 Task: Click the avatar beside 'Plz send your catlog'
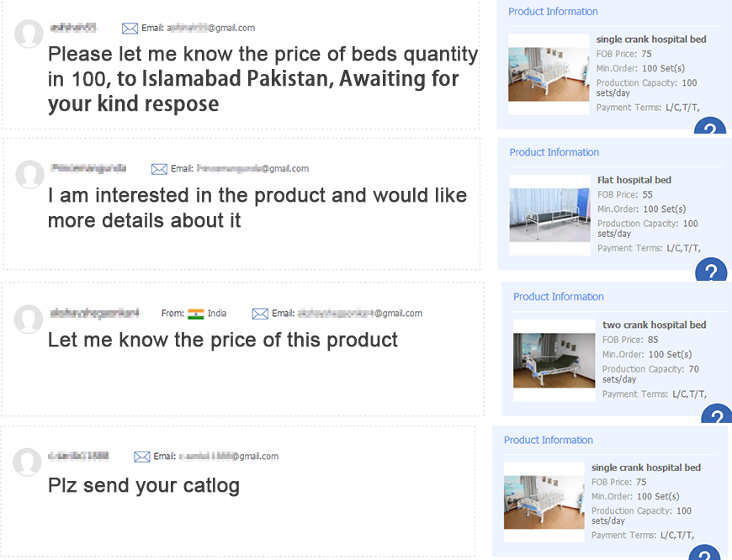28,462
